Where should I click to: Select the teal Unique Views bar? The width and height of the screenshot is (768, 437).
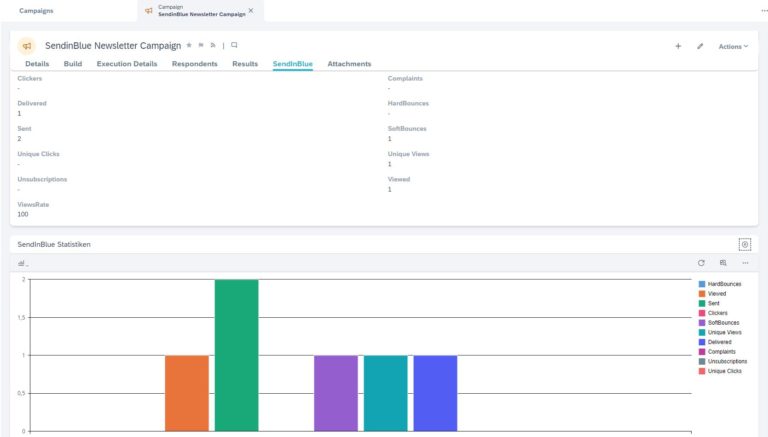pyautogui.click(x=385, y=393)
